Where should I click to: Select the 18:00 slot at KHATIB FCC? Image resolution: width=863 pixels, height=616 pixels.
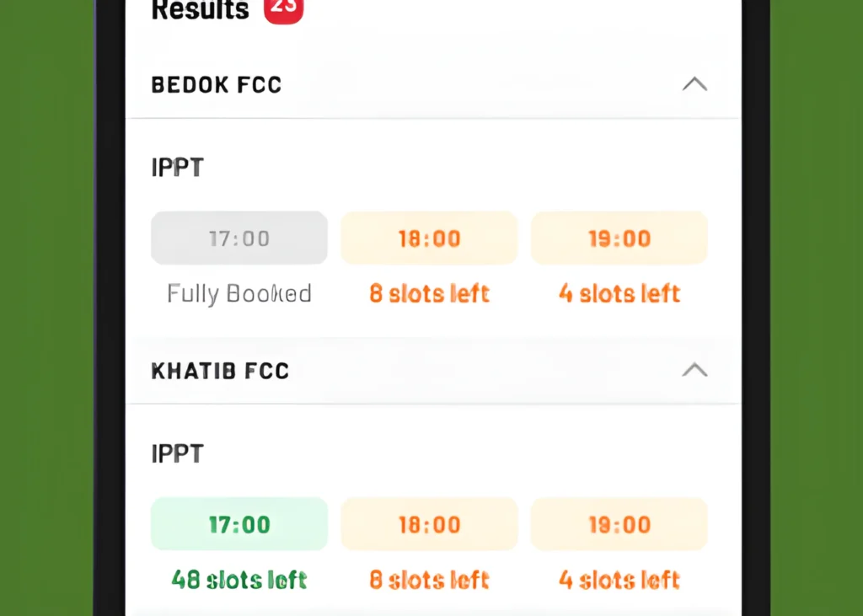click(428, 523)
